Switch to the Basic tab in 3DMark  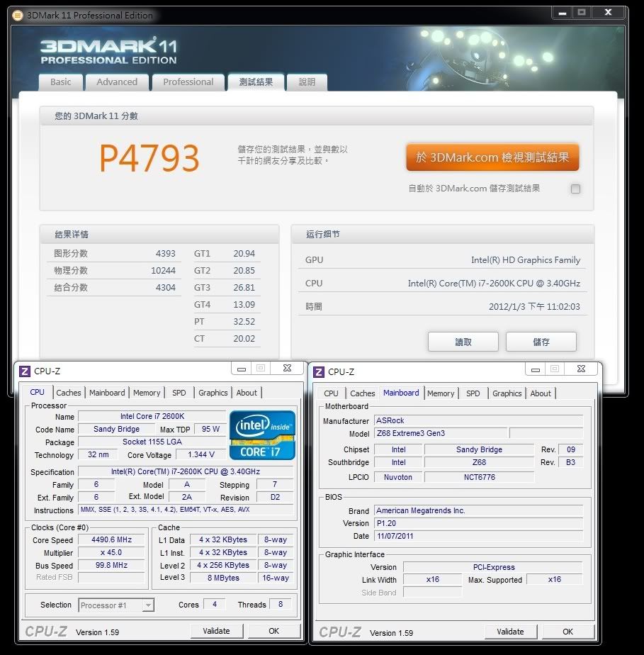coord(61,82)
